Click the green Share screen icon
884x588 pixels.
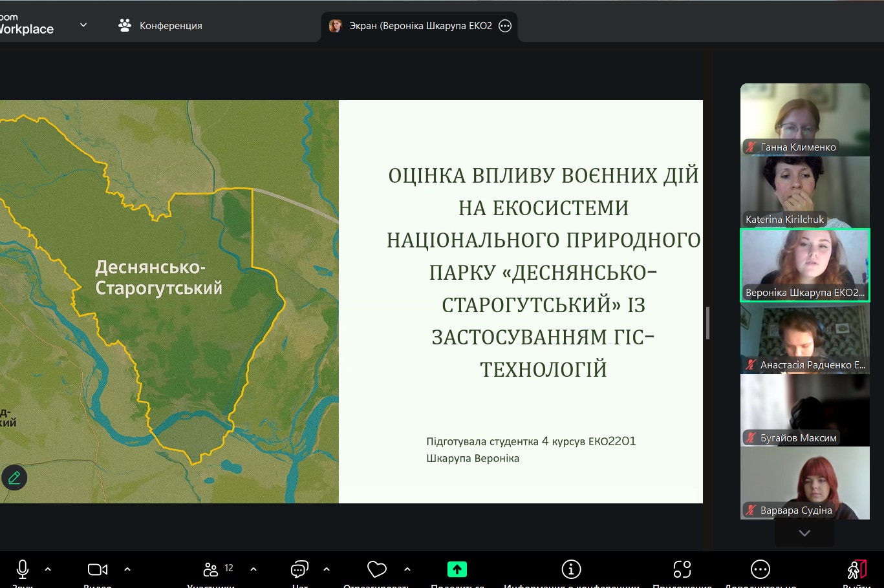[x=457, y=569]
